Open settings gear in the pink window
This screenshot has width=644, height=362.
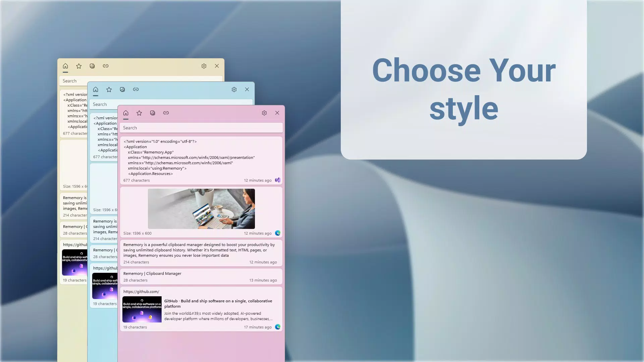click(x=264, y=113)
